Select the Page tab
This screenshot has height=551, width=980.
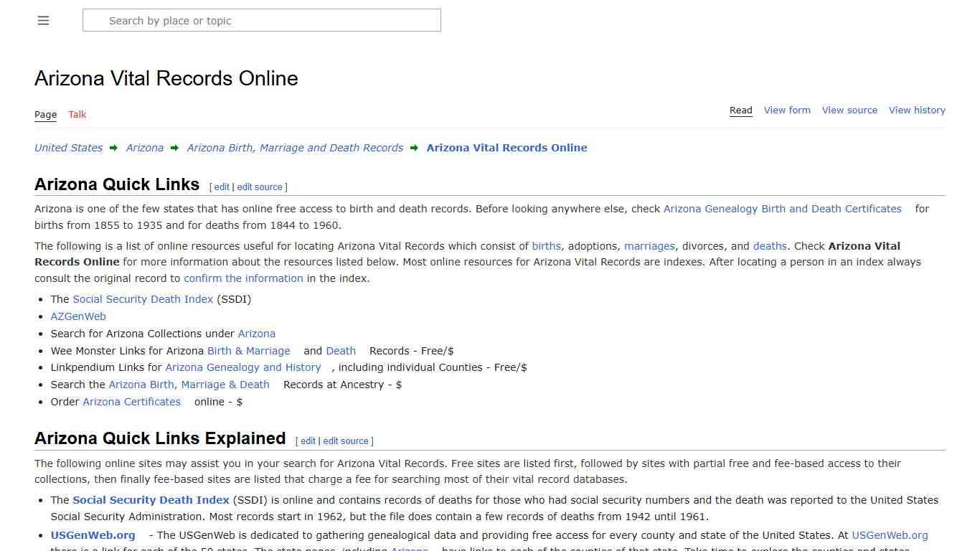click(45, 115)
